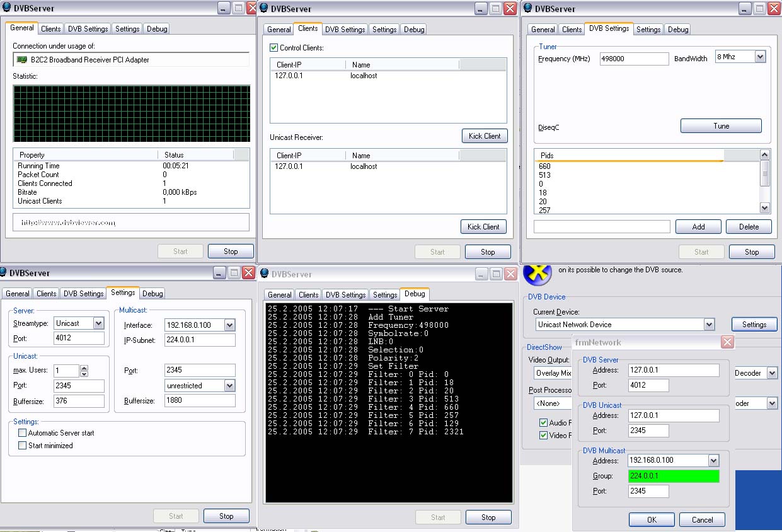782x532 pixels.
Task: Click DVBServer title icon in DVB Settings-tab window
Action: pyautogui.click(x=528, y=8)
